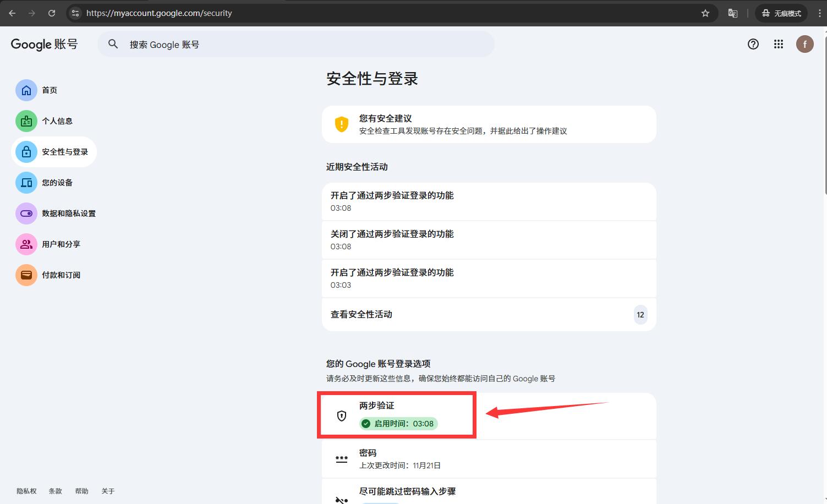Open Chrome's three-dot menu
The height and width of the screenshot is (504, 827).
820,13
